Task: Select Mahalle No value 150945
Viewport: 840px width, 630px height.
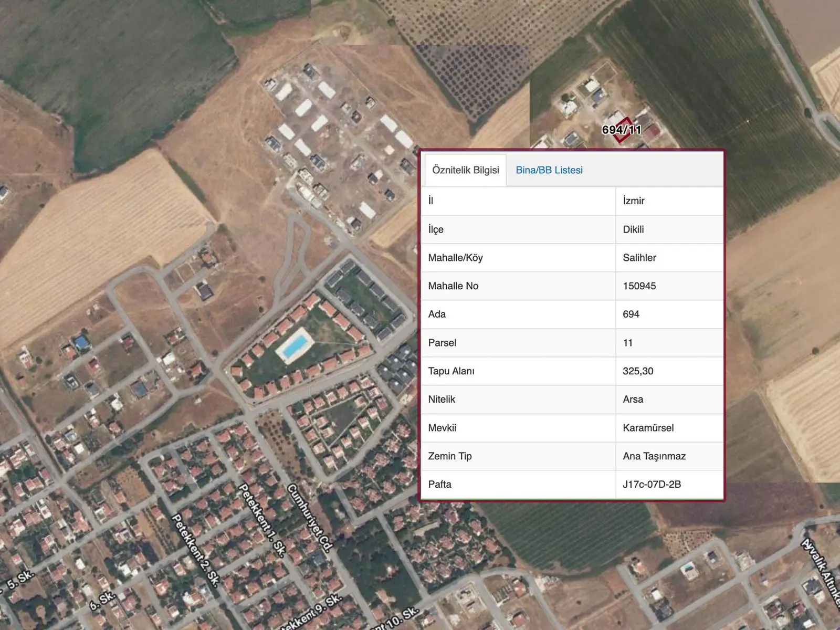Action: click(639, 286)
